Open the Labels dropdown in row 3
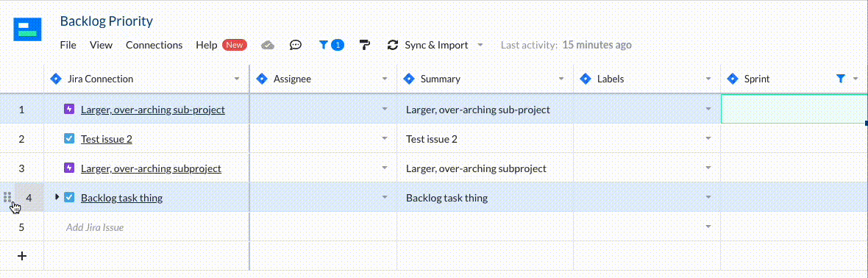 click(x=708, y=167)
